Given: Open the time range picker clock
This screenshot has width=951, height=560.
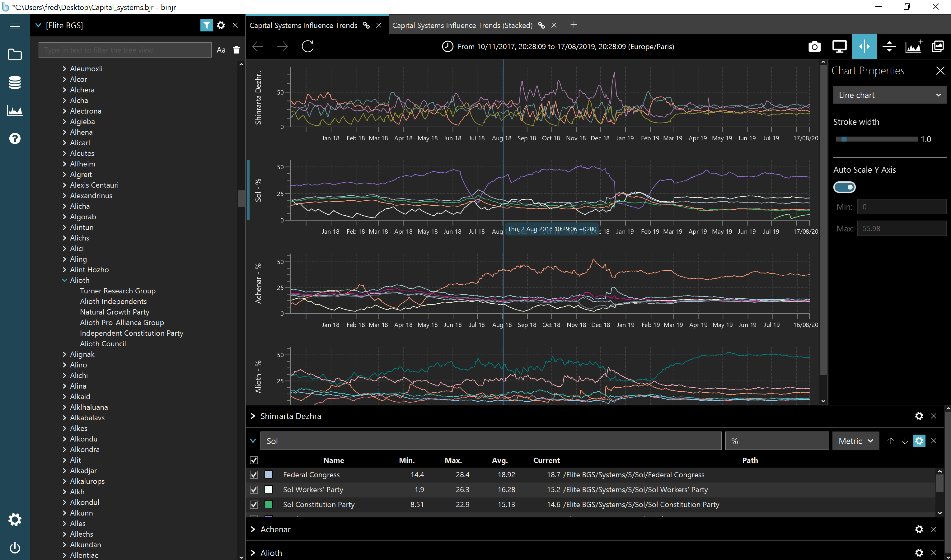Looking at the screenshot, I should coord(447,46).
